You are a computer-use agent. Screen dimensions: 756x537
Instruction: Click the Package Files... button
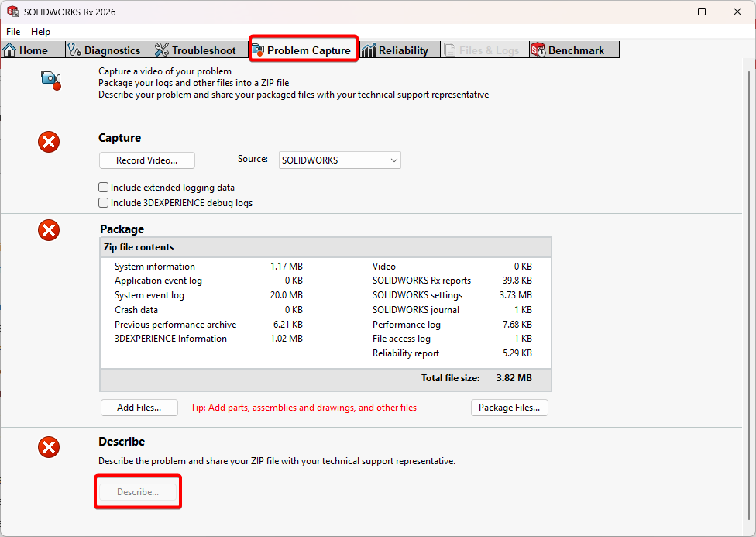pos(510,408)
